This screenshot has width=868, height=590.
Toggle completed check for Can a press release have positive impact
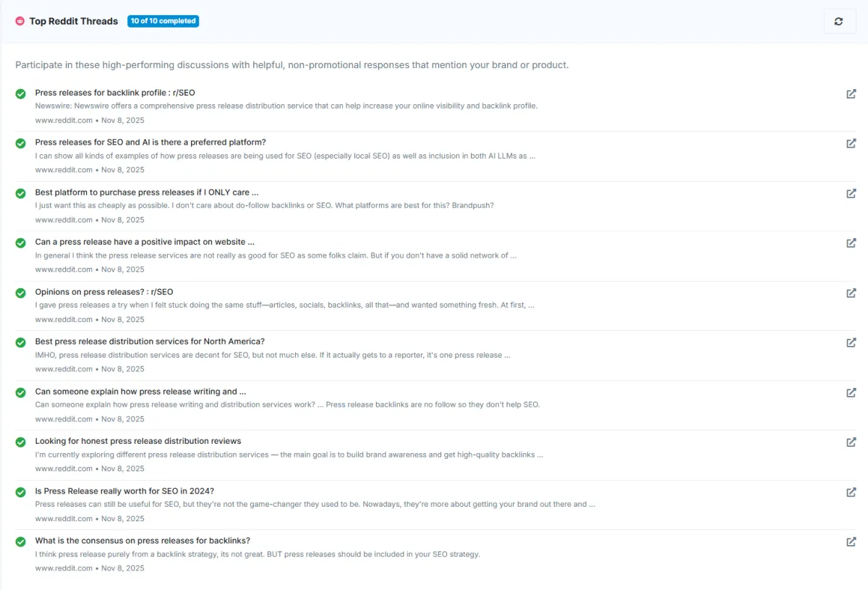[21, 243]
